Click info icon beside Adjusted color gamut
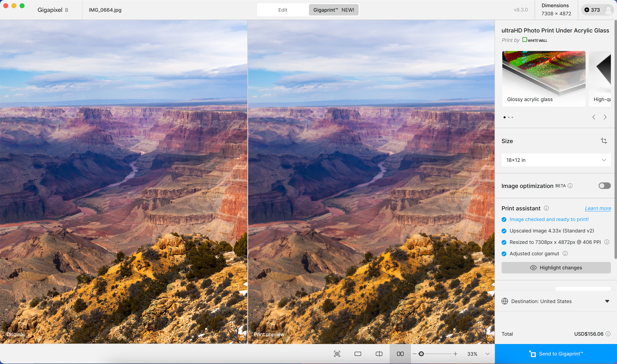The height and width of the screenshot is (364, 617). [x=565, y=253]
